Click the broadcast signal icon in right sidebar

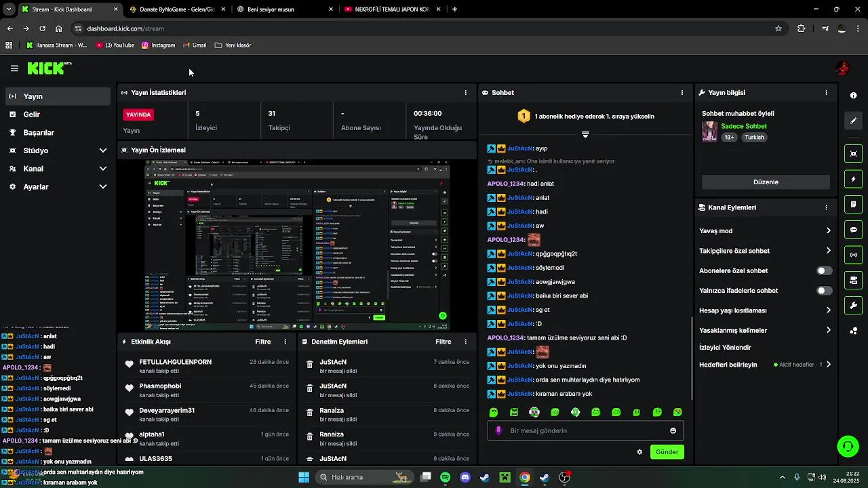[853, 255]
